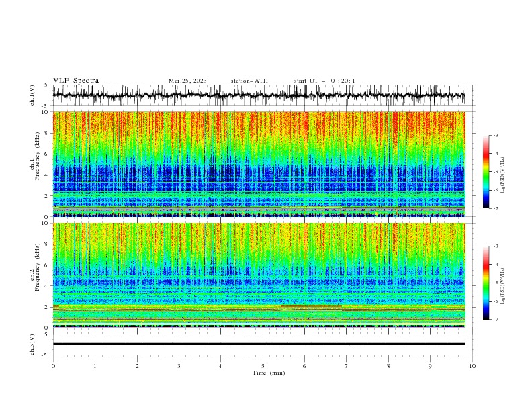Screen dimensions: 532x411
Task: Click the "Time (min)" axis label
Action: coord(269,373)
